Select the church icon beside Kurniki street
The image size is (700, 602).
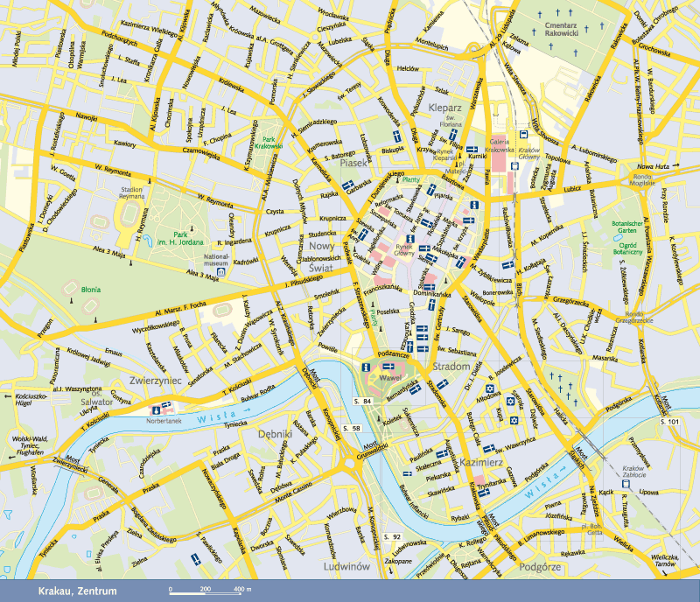471,147
